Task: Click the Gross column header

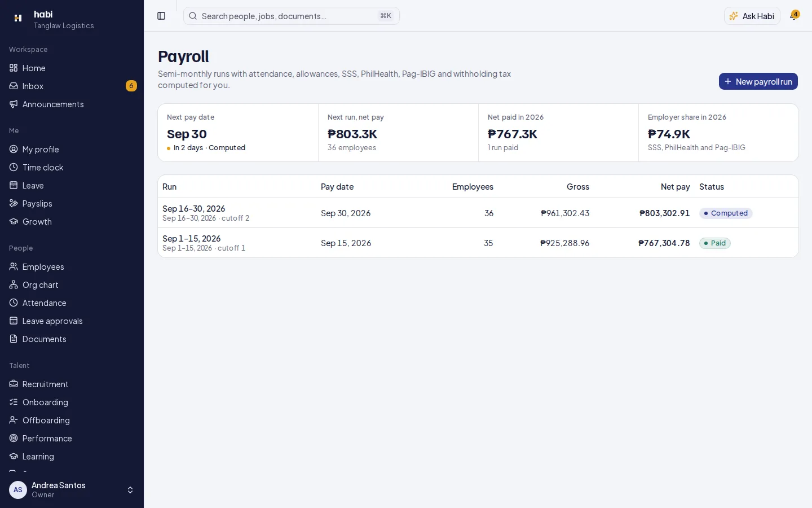Action: [x=578, y=187]
